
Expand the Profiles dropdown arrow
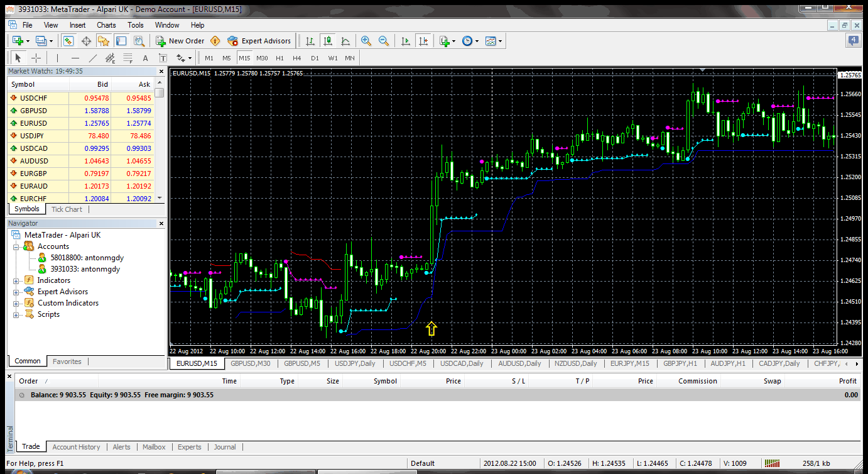[x=52, y=41]
